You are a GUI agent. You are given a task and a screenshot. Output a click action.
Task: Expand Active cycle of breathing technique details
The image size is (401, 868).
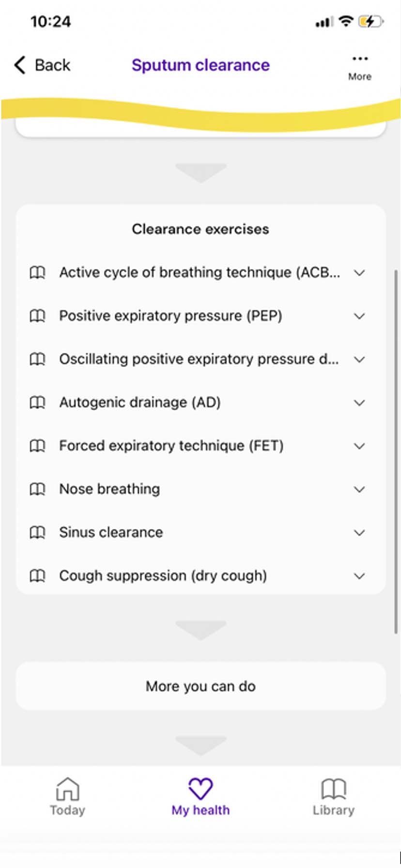pos(359,273)
